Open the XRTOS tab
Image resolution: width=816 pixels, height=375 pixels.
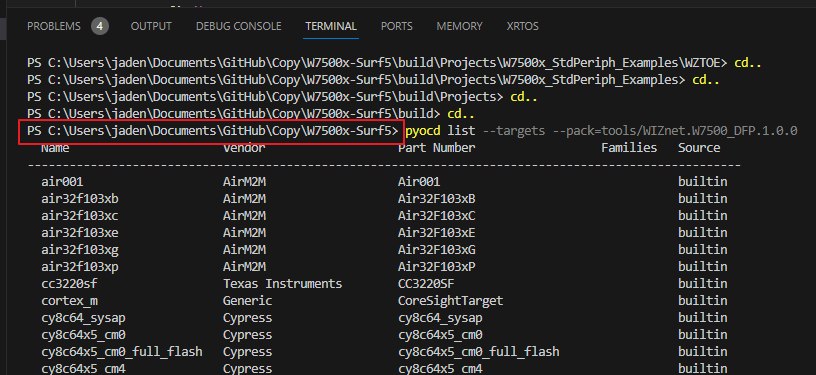tap(522, 26)
